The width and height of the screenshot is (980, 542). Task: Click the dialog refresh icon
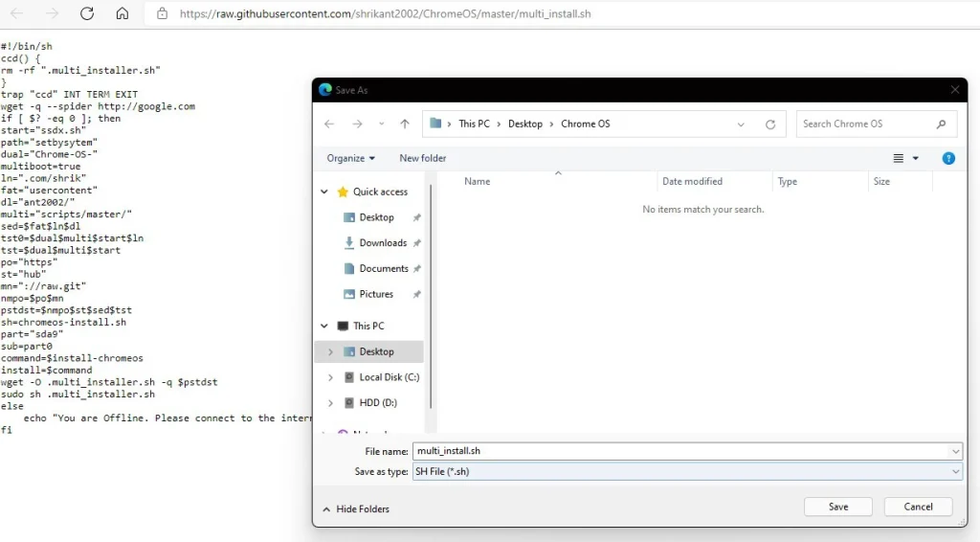pos(770,124)
